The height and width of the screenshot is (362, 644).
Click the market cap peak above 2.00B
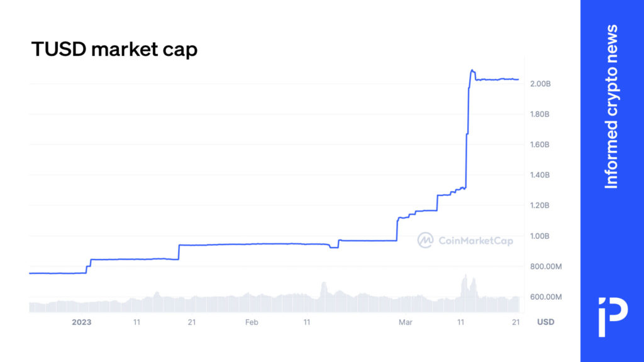[472, 70]
